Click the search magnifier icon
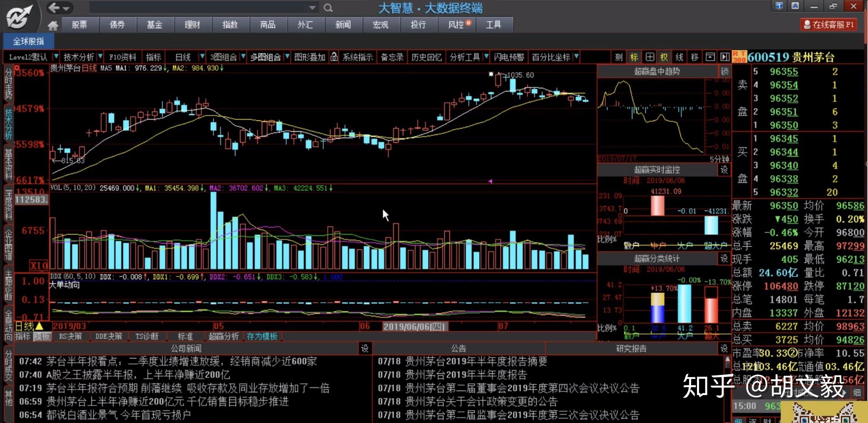The width and height of the screenshot is (868, 423). tap(328, 7)
